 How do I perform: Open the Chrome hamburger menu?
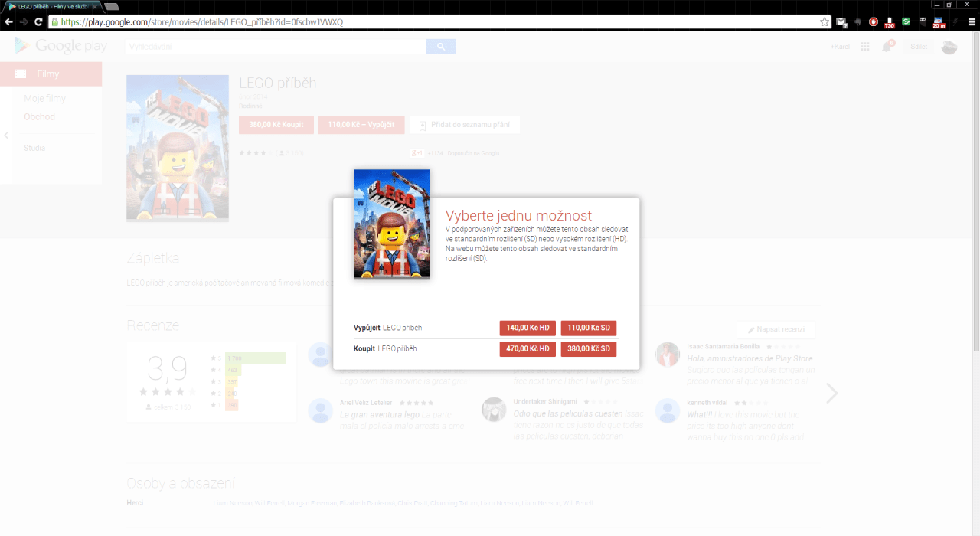pyautogui.click(x=972, y=22)
